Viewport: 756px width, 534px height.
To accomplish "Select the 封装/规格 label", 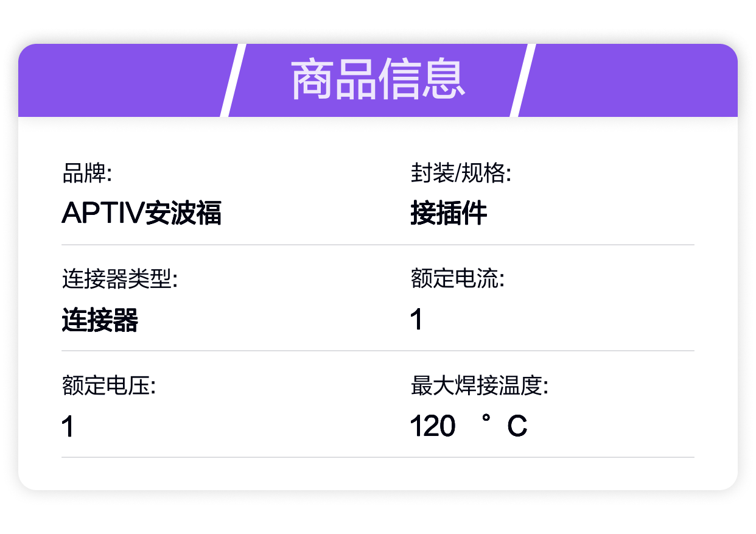I will click(x=461, y=174).
